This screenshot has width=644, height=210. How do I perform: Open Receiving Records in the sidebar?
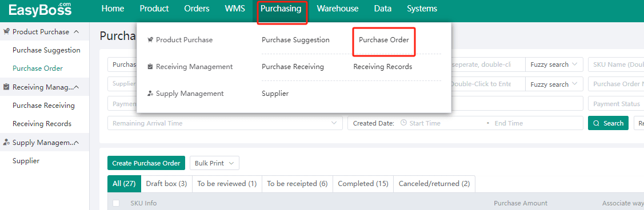point(42,123)
